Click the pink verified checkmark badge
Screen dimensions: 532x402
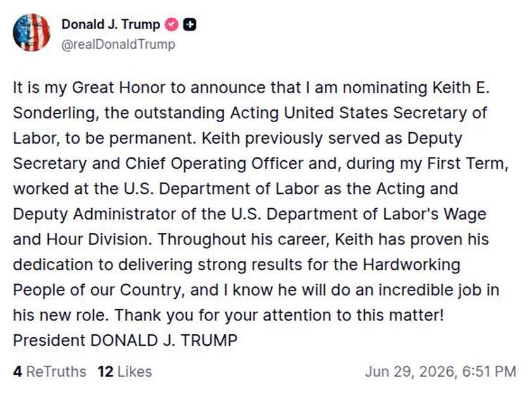(172, 25)
